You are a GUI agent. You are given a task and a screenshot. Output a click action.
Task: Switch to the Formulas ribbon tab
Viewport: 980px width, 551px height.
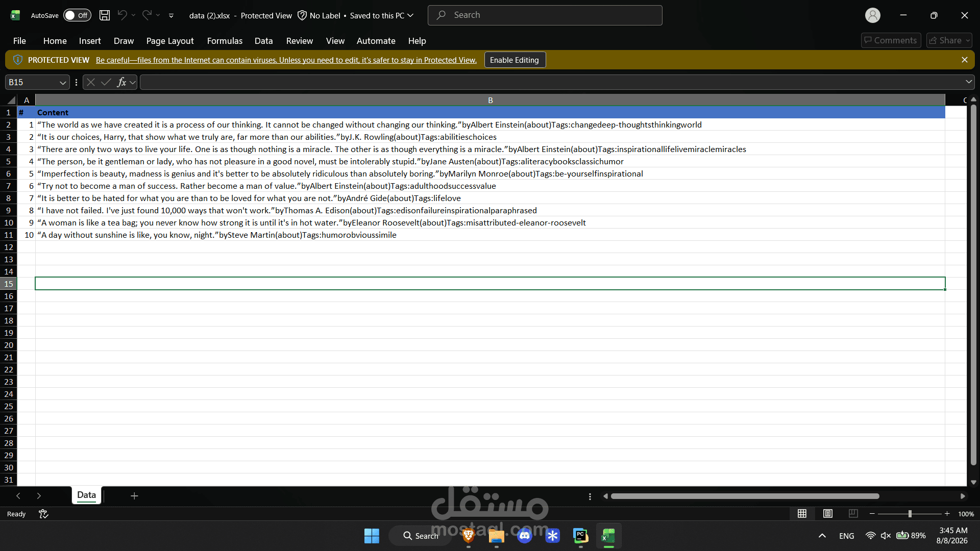pyautogui.click(x=225, y=41)
